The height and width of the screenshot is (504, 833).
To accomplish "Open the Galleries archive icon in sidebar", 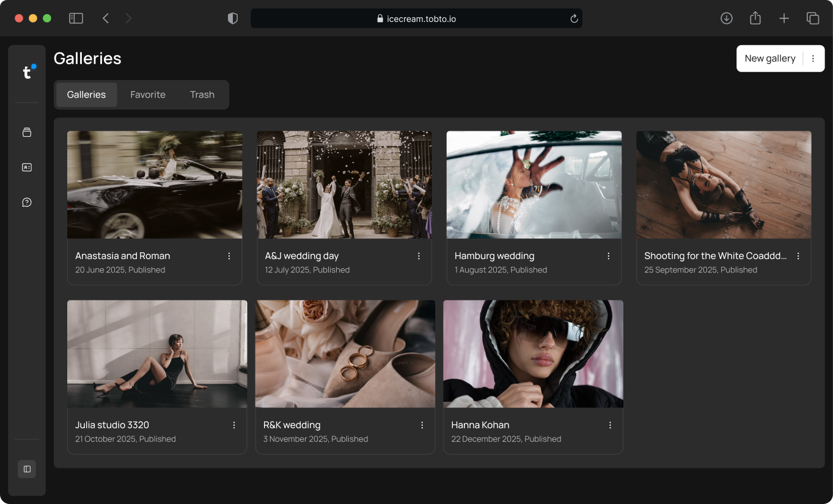I will (27, 132).
